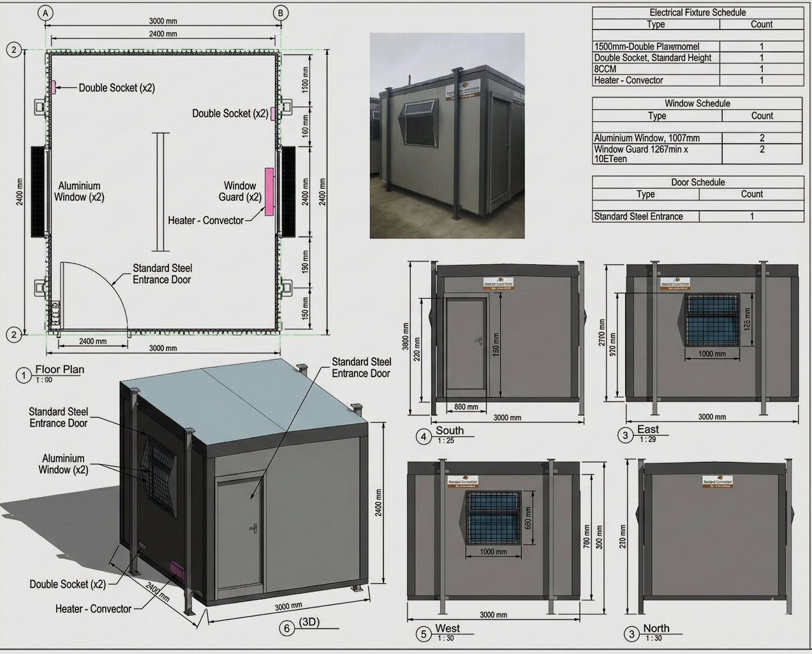812x654 pixels.
Task: Click the East elevation view title
Action: coord(647,429)
